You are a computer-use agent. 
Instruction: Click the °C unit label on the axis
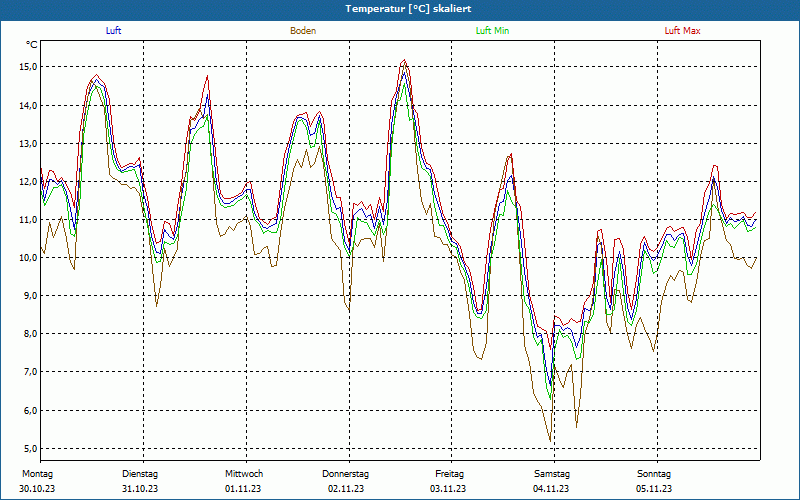32,45
